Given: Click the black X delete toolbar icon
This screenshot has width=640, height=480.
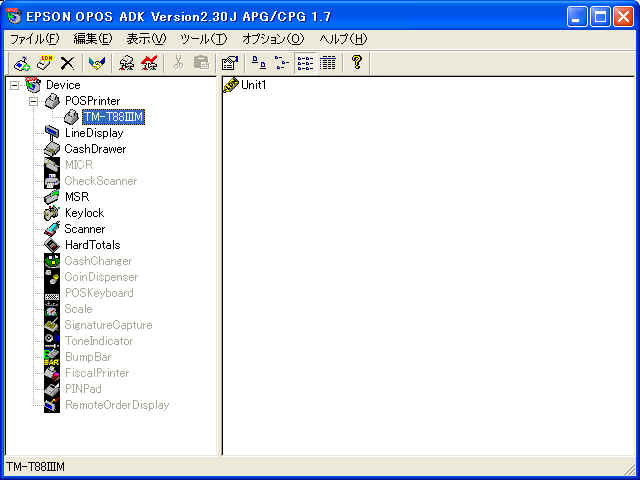Looking at the screenshot, I should (67, 63).
